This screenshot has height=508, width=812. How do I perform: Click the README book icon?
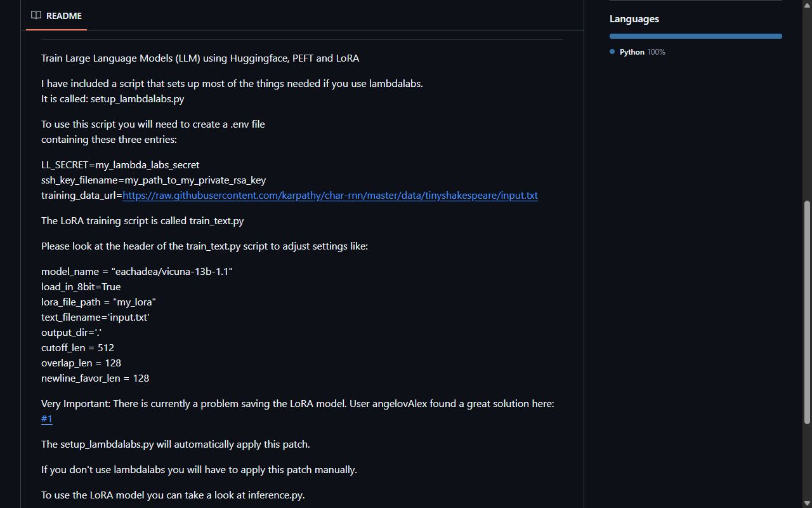point(36,15)
